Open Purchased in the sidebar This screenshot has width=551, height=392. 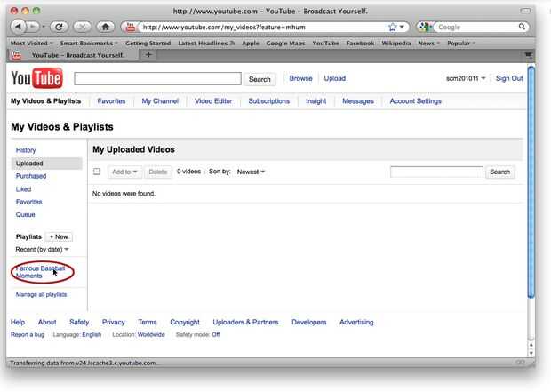coord(31,176)
